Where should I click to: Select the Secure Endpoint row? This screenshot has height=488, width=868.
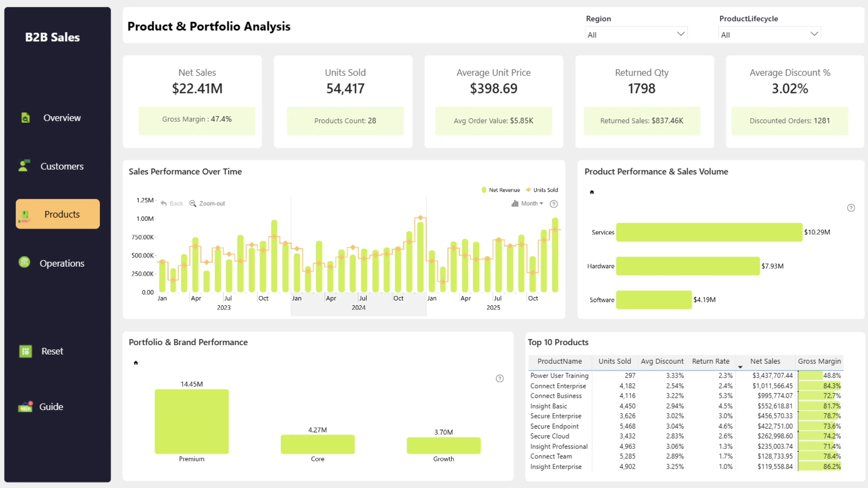[685, 426]
